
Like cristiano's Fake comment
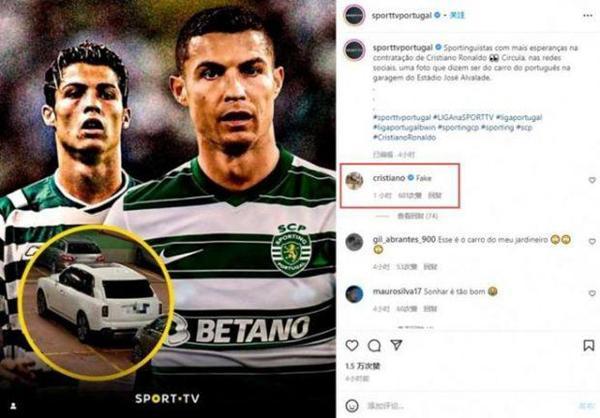[592, 180]
